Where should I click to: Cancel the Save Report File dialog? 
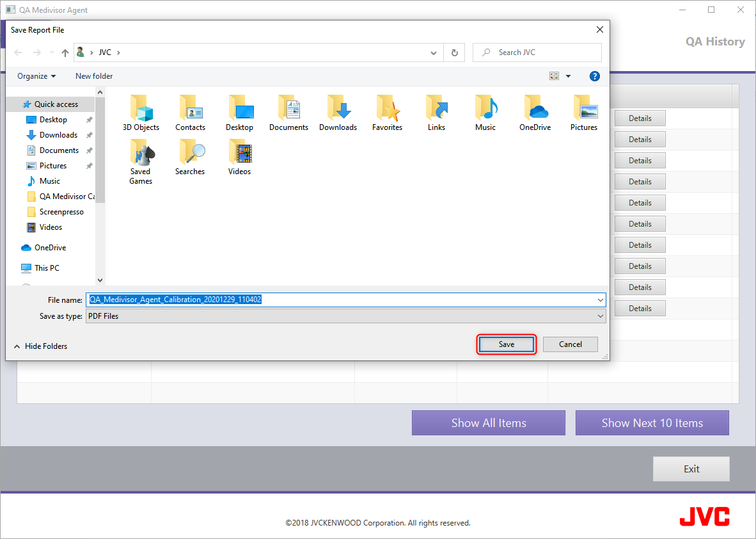point(571,344)
